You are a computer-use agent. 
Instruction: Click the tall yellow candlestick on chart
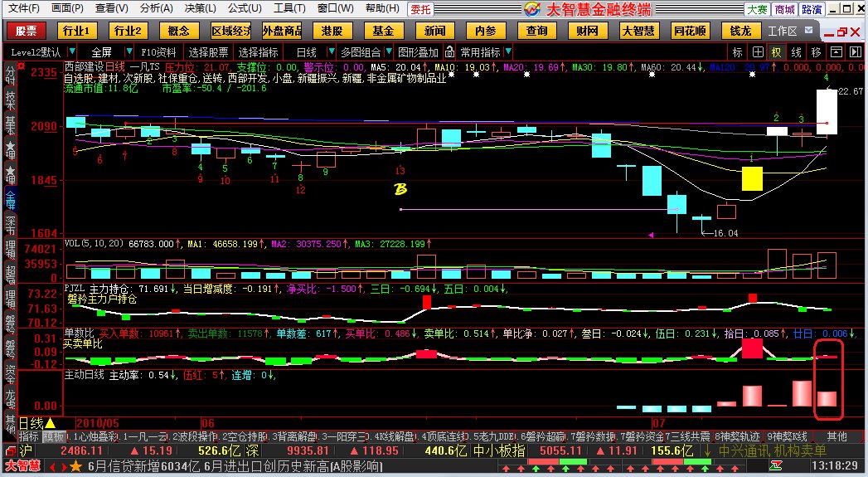(x=751, y=178)
